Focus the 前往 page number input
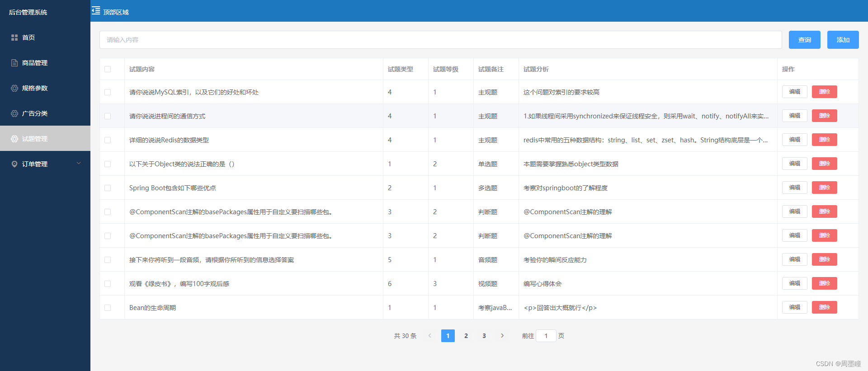868x371 pixels. click(546, 336)
